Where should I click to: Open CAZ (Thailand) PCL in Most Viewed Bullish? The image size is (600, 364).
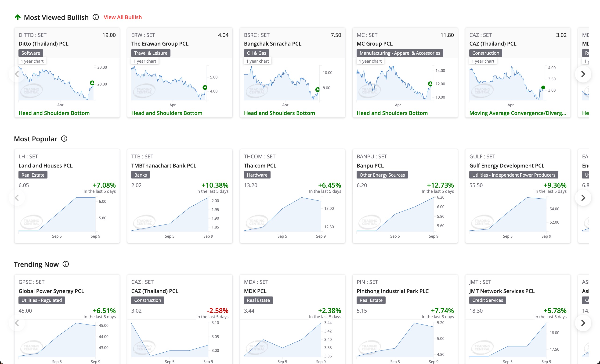493,43
